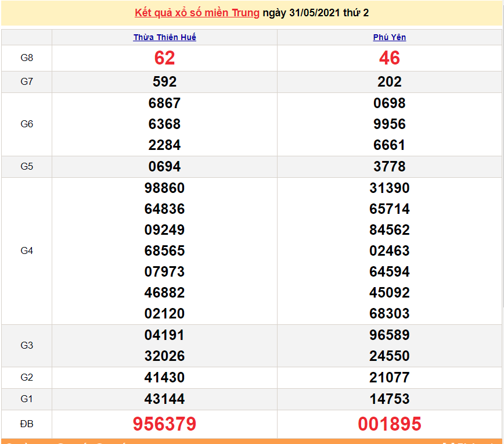Select the G8 prize row label
504x444 pixels.
[27, 58]
